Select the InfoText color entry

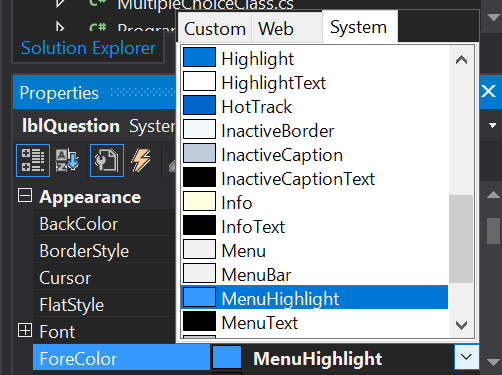tap(315, 227)
